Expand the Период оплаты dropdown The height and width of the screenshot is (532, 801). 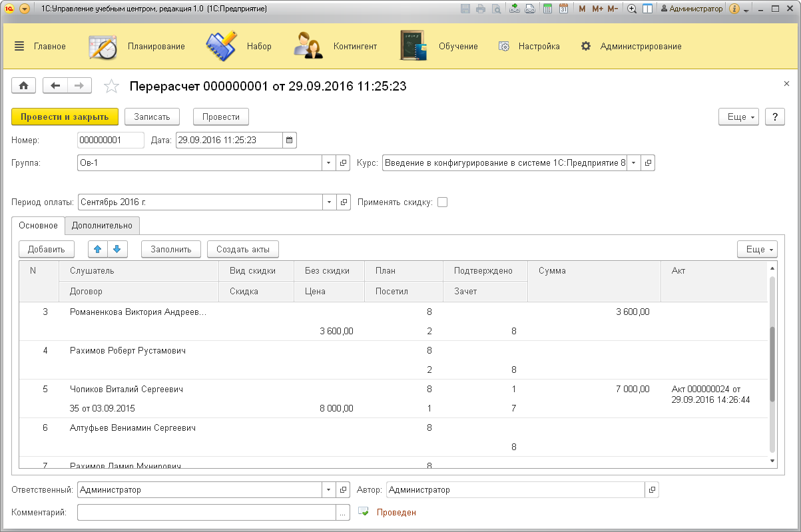point(330,202)
